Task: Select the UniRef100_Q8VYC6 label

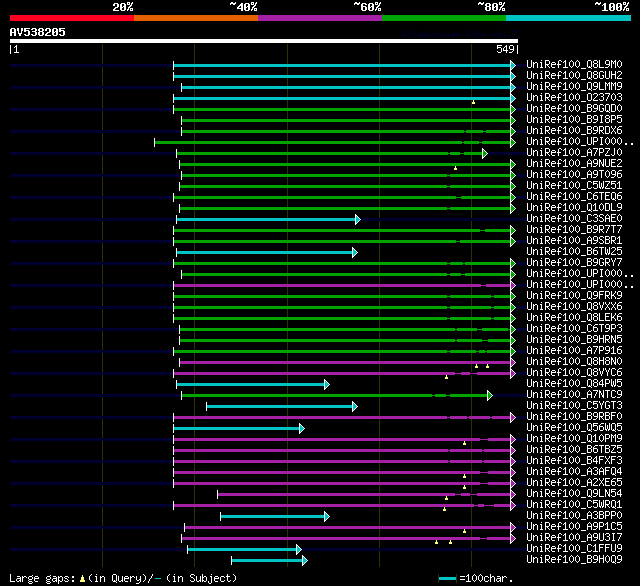Action: [574, 373]
